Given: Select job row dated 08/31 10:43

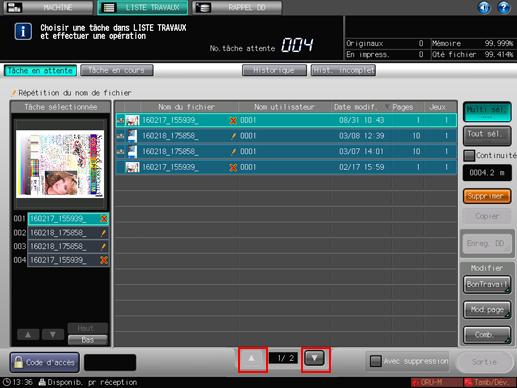Looking at the screenshot, I should (x=286, y=120).
